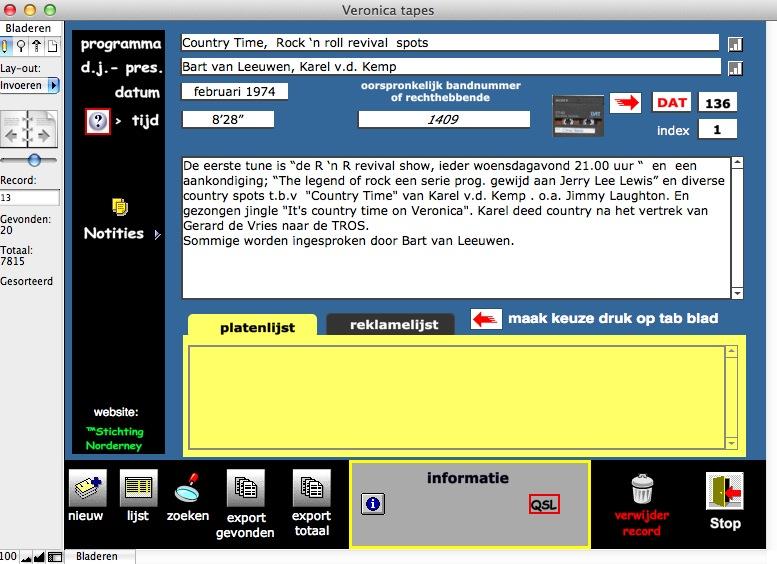
Task: Open the lijst list view icon
Action: click(138, 488)
